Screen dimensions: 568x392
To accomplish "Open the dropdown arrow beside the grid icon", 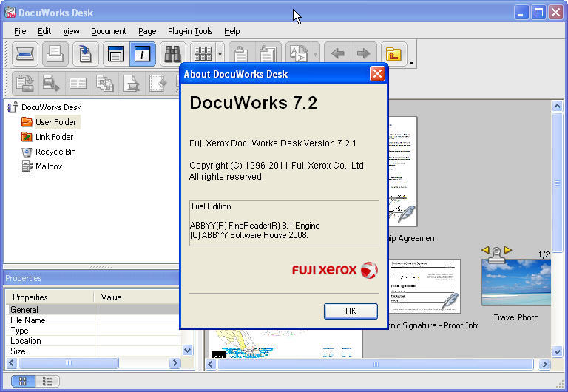I will 220,54.
